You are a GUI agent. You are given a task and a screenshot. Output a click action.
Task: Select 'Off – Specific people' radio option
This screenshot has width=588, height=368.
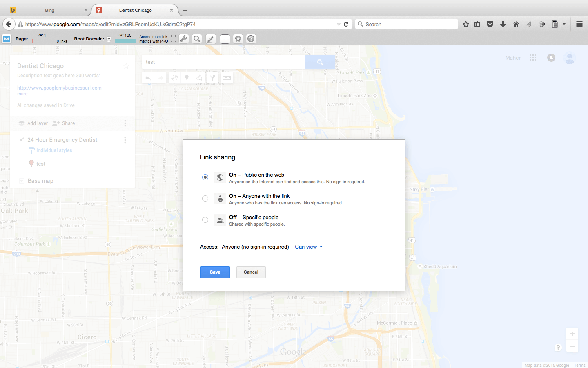205,220
